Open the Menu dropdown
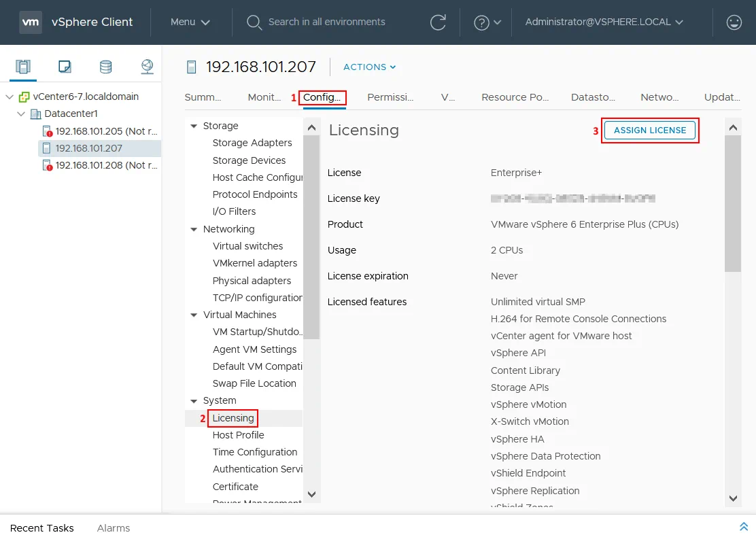Viewport: 756px width, 537px height. pyautogui.click(x=190, y=22)
